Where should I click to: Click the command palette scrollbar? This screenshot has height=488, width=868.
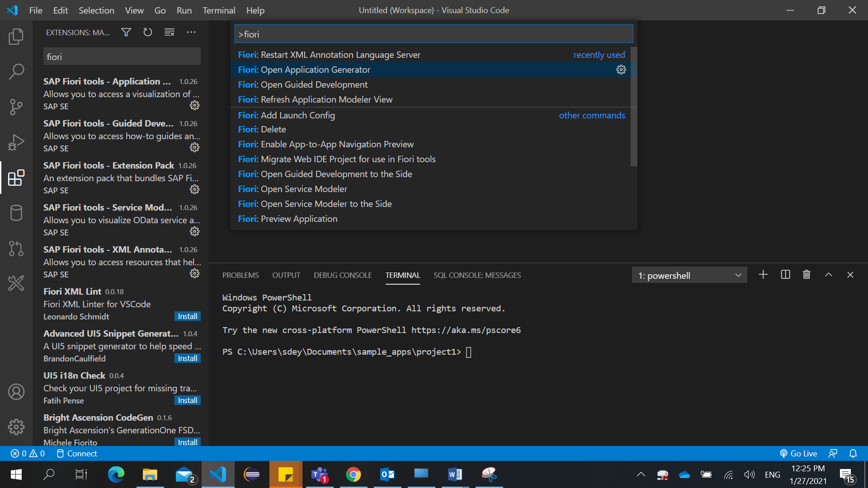point(634,106)
